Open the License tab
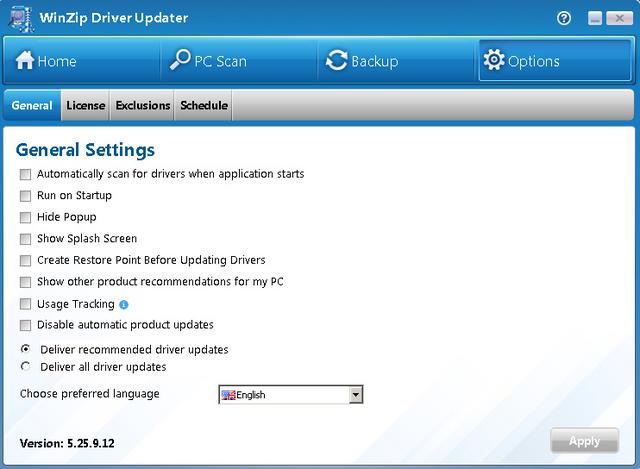640x469 pixels. [86, 105]
